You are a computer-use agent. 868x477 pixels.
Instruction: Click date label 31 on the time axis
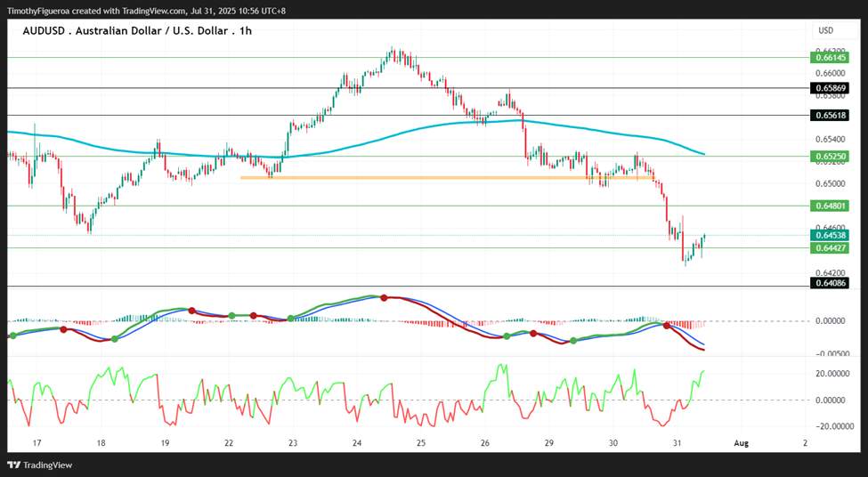tap(677, 443)
